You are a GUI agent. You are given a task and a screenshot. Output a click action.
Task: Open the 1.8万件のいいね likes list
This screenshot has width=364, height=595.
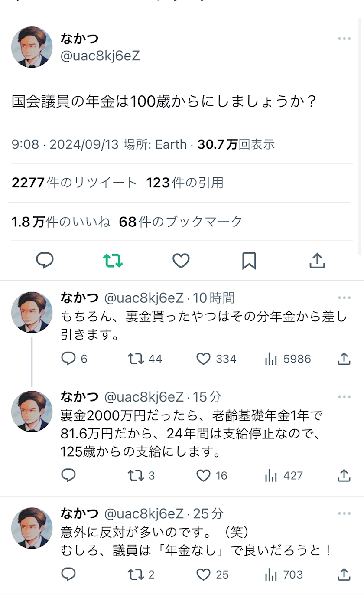61,222
